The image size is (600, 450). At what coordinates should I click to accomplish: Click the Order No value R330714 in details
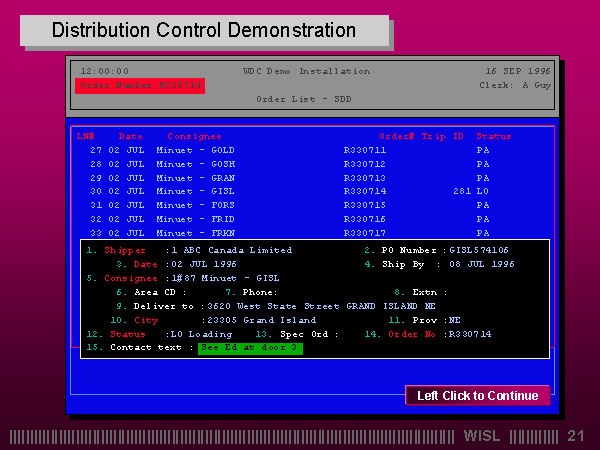470,334
